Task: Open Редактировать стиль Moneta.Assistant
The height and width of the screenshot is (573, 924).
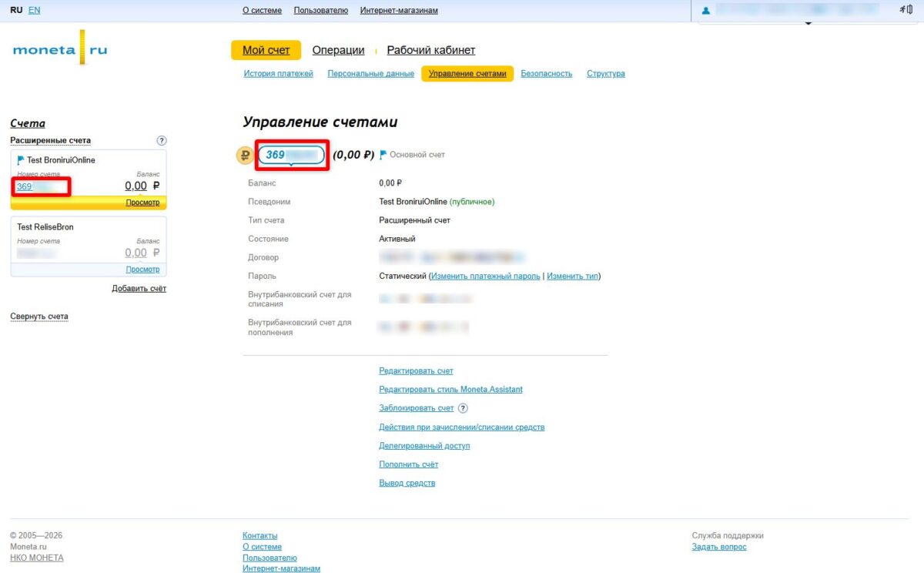Action: (x=450, y=390)
